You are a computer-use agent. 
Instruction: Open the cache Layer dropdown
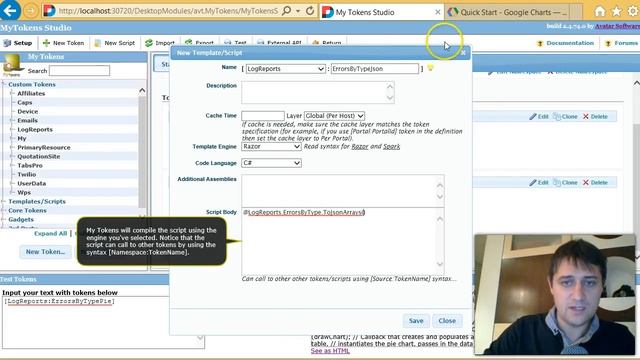334,116
